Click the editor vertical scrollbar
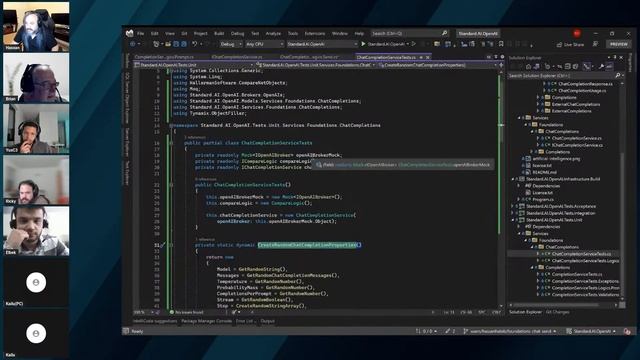Image resolution: width=640 pixels, height=360 pixels. [502, 188]
